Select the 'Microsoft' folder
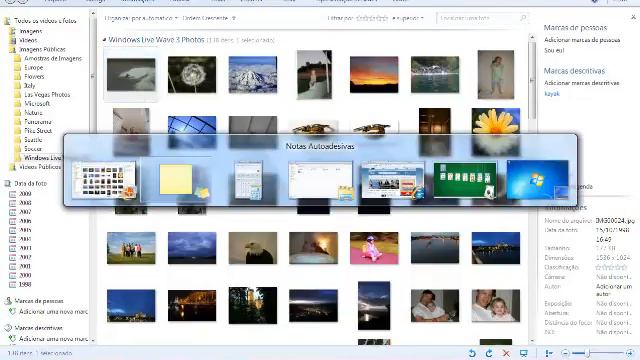 (x=37, y=104)
